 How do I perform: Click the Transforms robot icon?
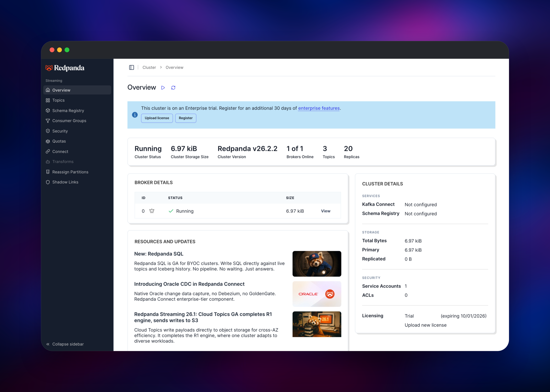[48, 162]
